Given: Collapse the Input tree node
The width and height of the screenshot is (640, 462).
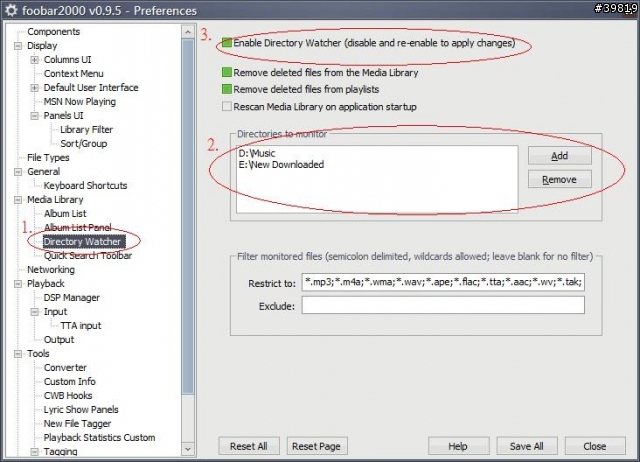Looking at the screenshot, I should tap(35, 312).
